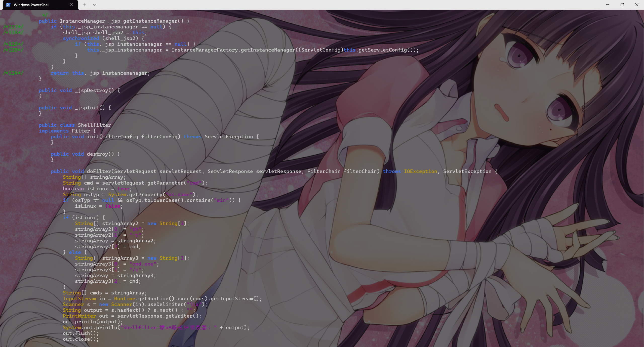Minimize the terminal window
644x347 pixels.
pyautogui.click(x=608, y=5)
